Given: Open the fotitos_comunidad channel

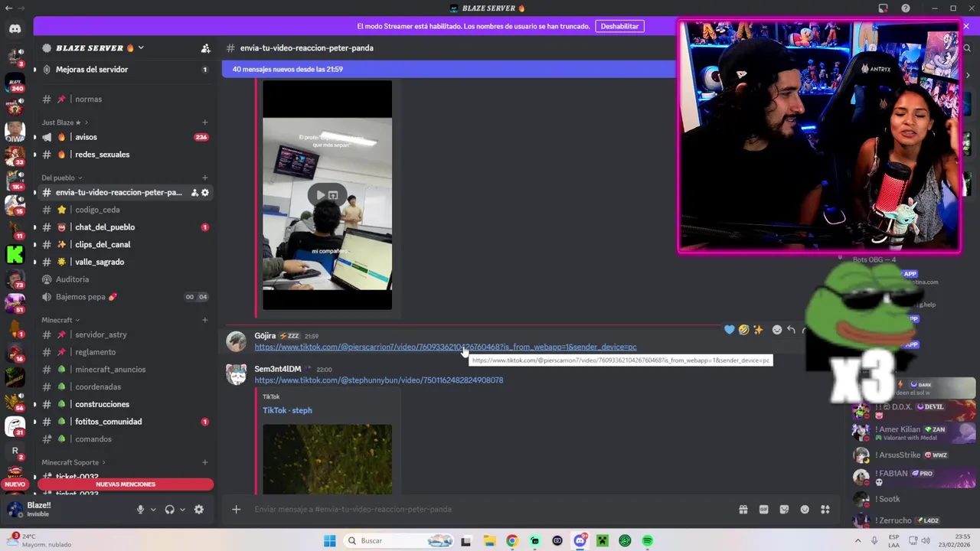Looking at the screenshot, I should coord(125,422).
